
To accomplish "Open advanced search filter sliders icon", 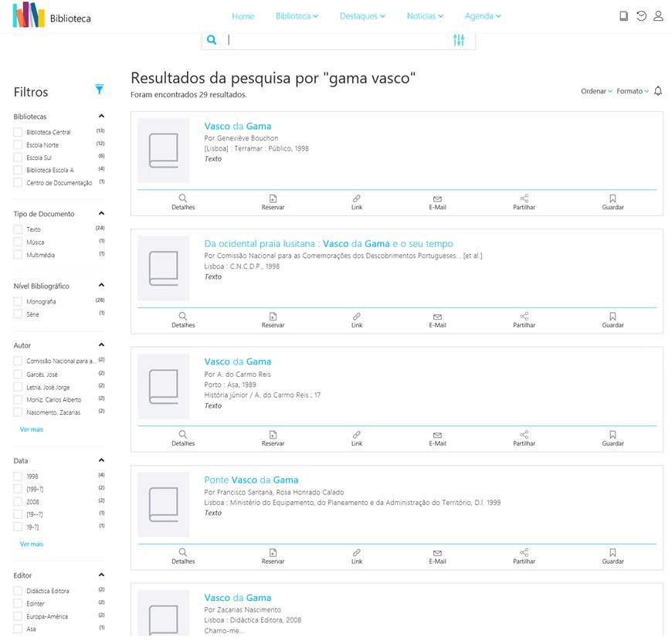I will click(x=459, y=40).
